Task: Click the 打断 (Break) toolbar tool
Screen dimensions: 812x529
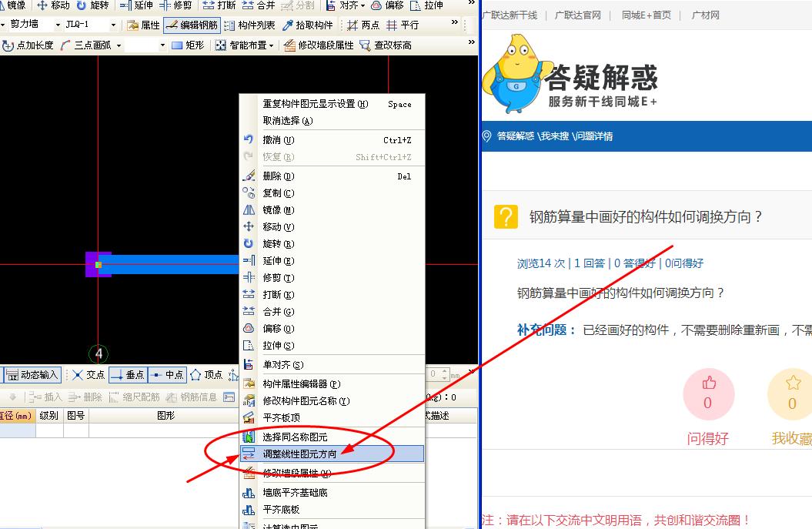Action: (x=219, y=5)
